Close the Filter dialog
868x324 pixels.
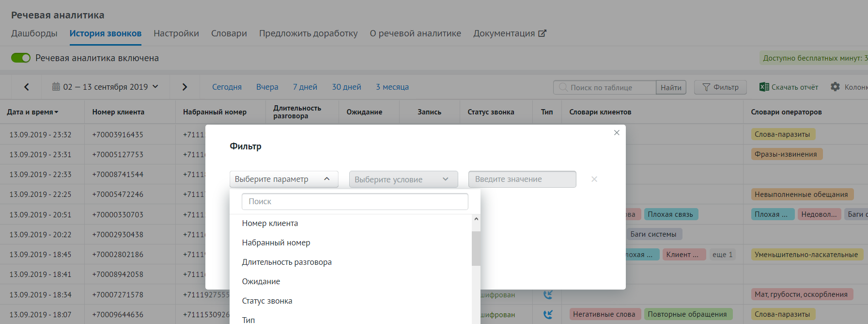point(617,133)
